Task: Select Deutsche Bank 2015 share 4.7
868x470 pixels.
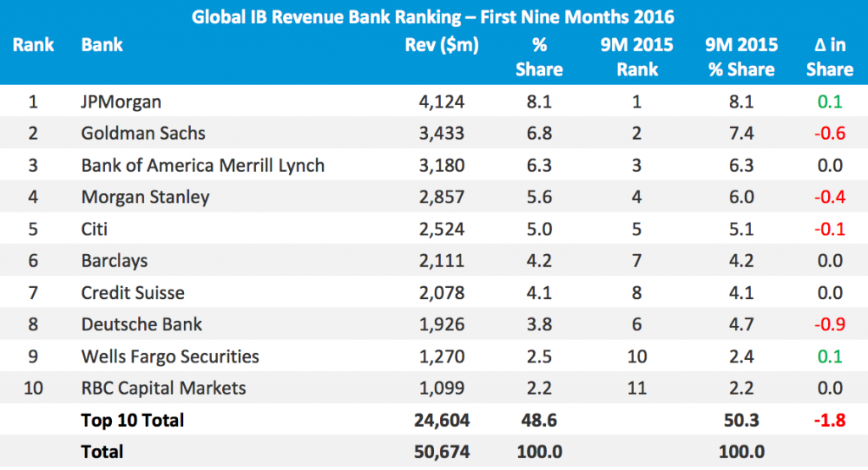Action: (x=742, y=324)
